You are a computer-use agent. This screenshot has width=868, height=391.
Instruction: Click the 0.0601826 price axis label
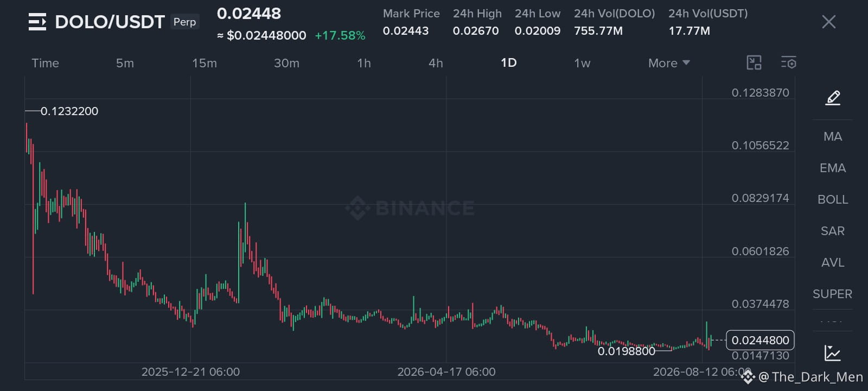(x=761, y=251)
